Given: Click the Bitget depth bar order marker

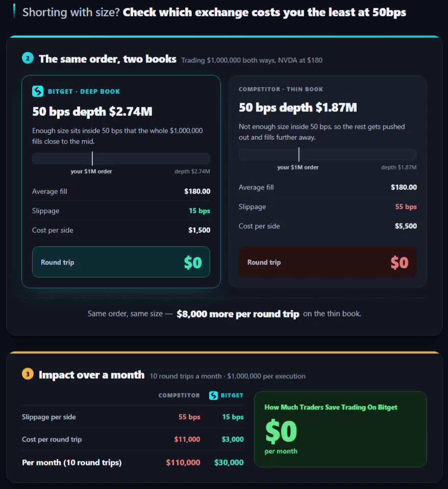Looking at the screenshot, I should click(x=92, y=158).
